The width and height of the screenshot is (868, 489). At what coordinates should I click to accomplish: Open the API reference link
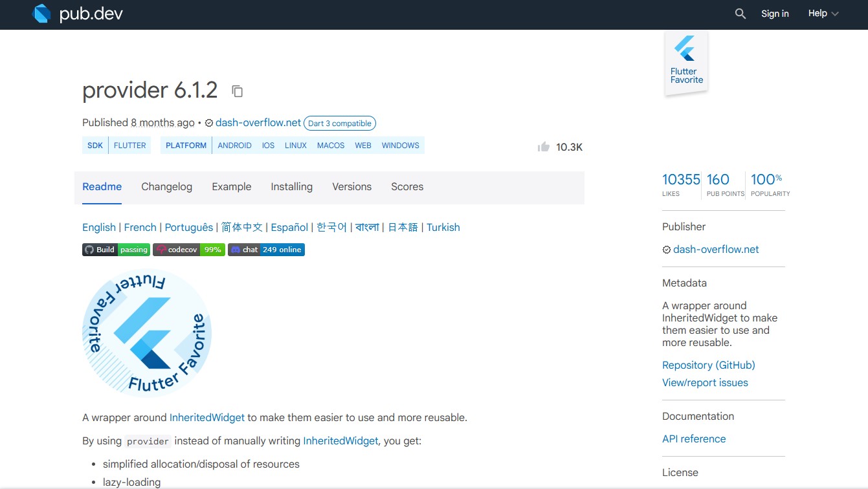694,439
